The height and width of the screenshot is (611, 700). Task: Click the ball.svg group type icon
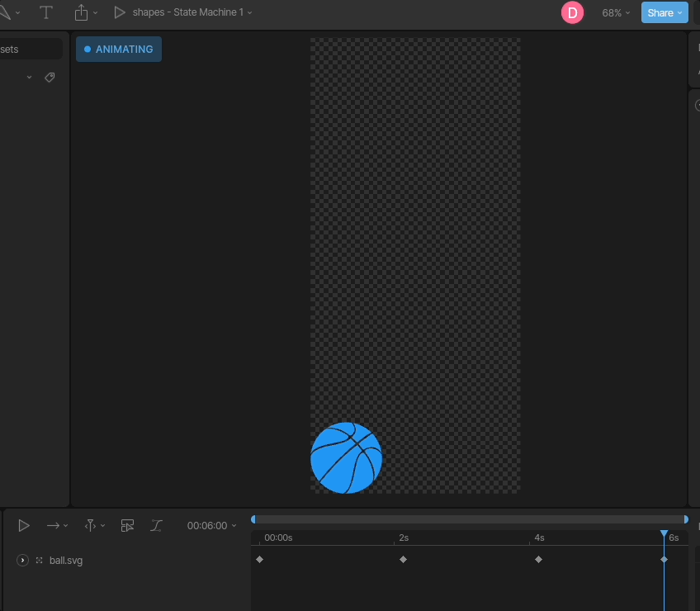[40, 560]
